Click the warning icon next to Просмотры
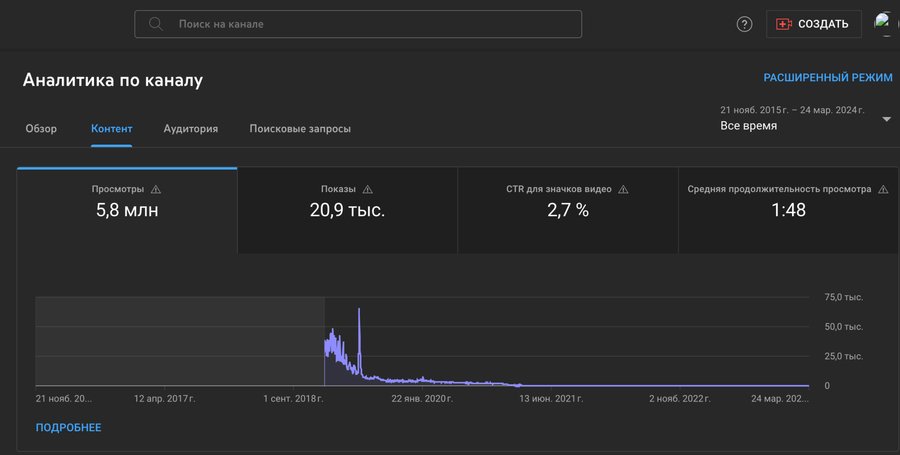 (x=156, y=189)
